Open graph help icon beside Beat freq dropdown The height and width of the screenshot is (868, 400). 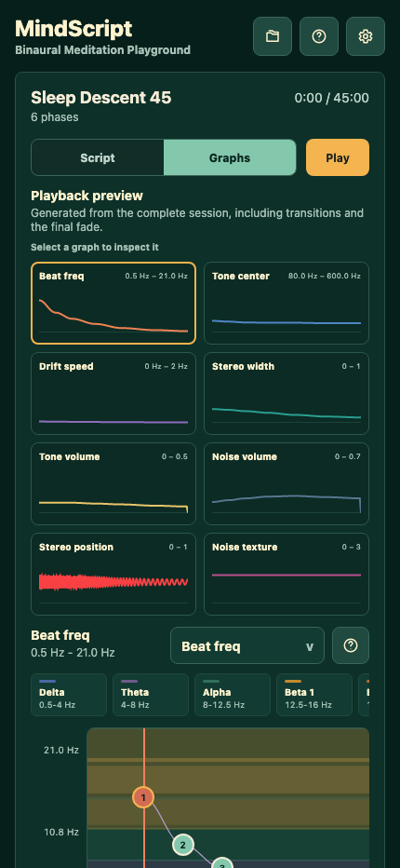350,645
